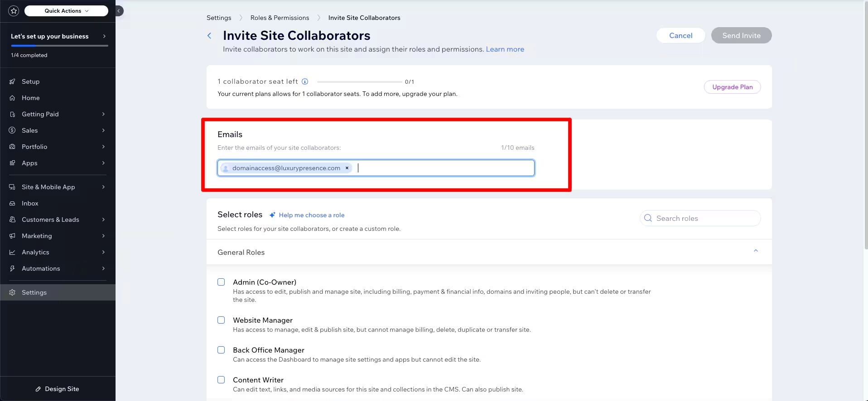Go to Roles & Permissions breadcrumb
Screen dimensions: 868x401
click(x=280, y=18)
